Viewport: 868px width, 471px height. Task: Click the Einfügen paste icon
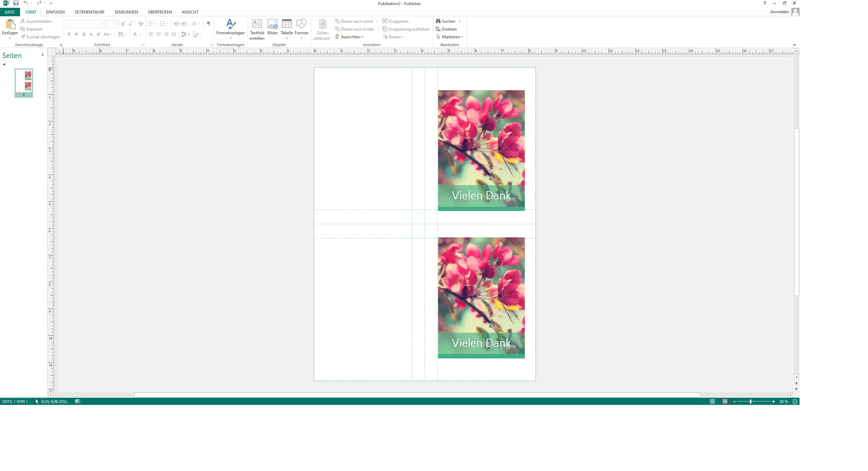(x=10, y=25)
